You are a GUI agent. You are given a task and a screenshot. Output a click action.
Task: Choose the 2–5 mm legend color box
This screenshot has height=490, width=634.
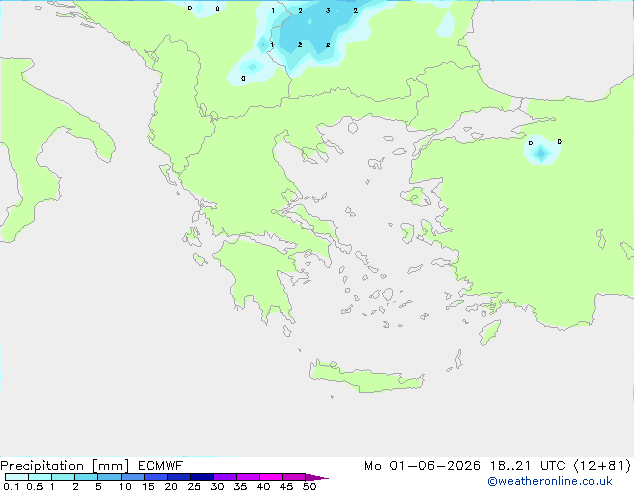click(86, 477)
